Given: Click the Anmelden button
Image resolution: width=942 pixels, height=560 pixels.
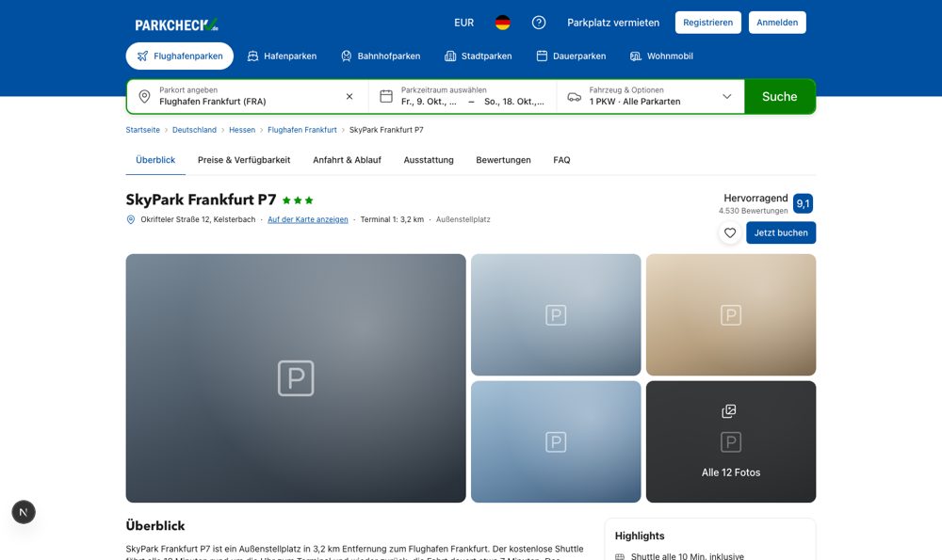Looking at the screenshot, I should (x=777, y=23).
